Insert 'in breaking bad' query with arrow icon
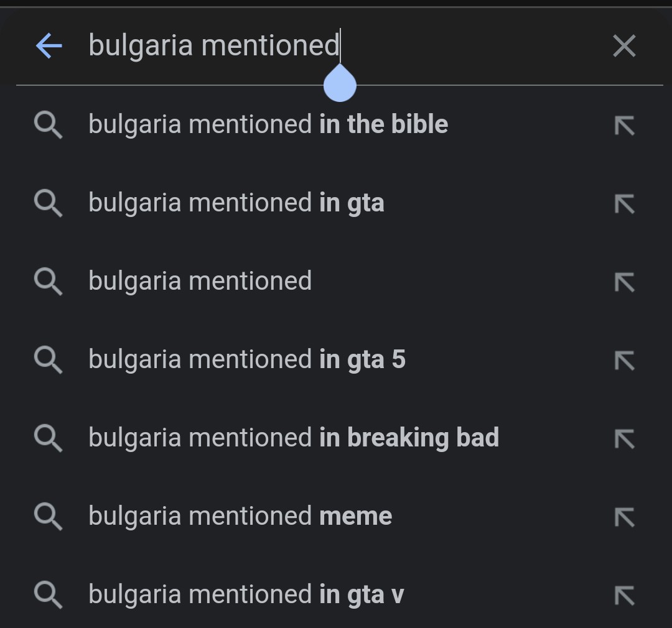672x628 pixels. 624,439
